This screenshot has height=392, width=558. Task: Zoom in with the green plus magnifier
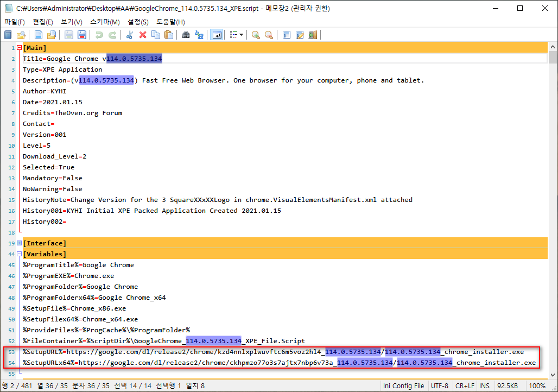(x=256, y=35)
